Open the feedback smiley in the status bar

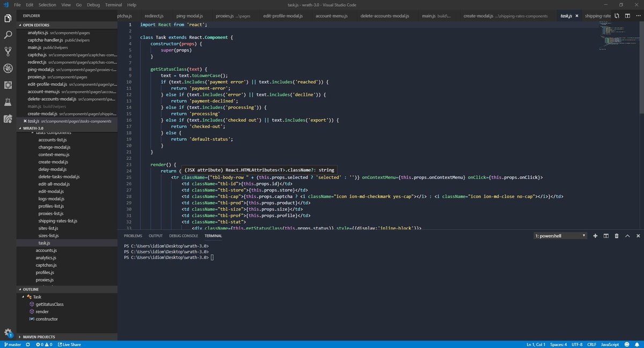coord(626,344)
